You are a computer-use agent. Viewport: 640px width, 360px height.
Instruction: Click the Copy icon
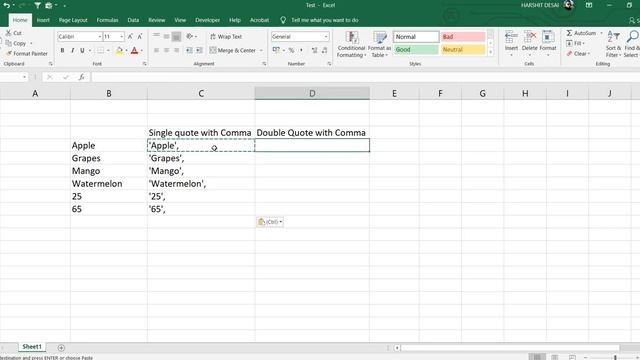(9, 43)
